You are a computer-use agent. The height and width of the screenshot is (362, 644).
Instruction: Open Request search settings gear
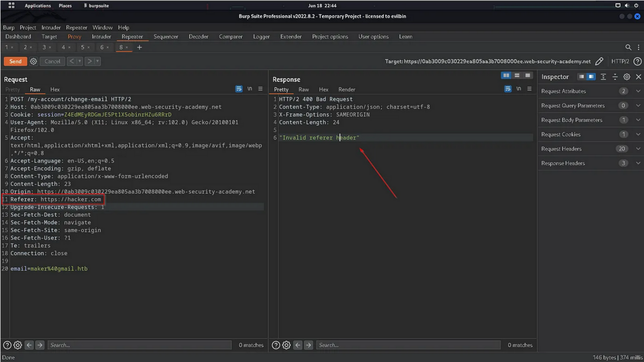[x=18, y=345]
